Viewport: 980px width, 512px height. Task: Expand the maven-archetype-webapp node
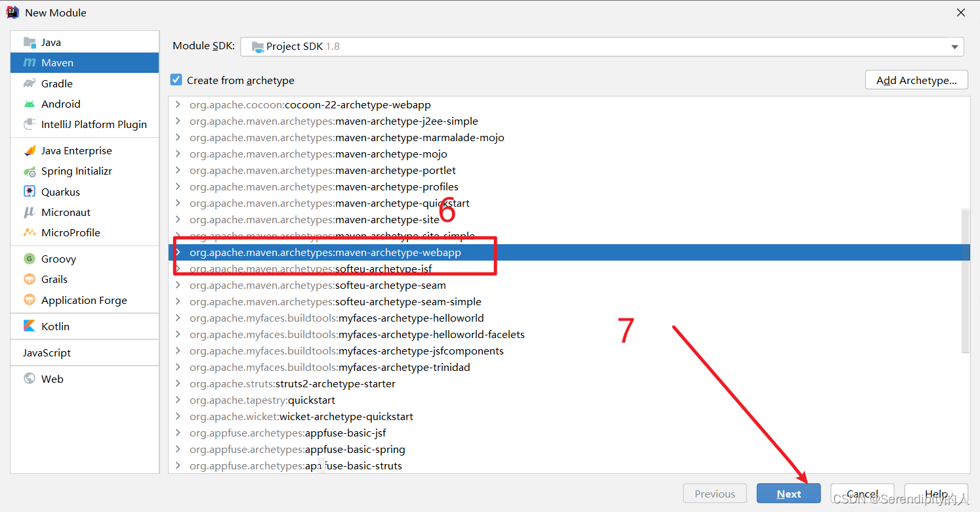pos(178,252)
